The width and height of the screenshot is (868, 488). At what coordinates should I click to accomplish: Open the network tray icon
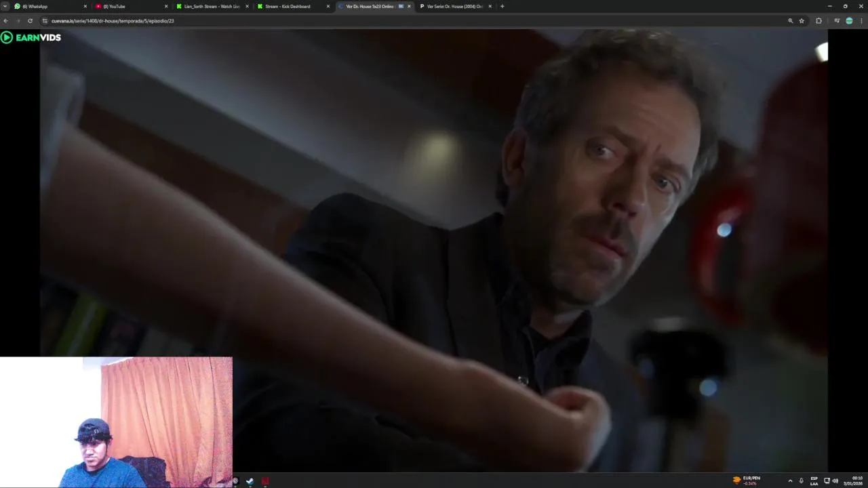pos(827,481)
